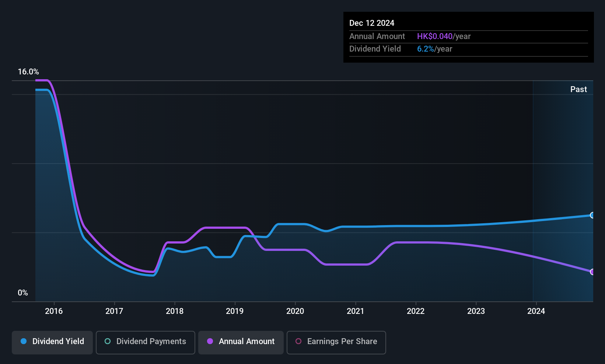Image resolution: width=605 pixels, height=364 pixels.
Task: Click the Past region label
Action: point(578,89)
